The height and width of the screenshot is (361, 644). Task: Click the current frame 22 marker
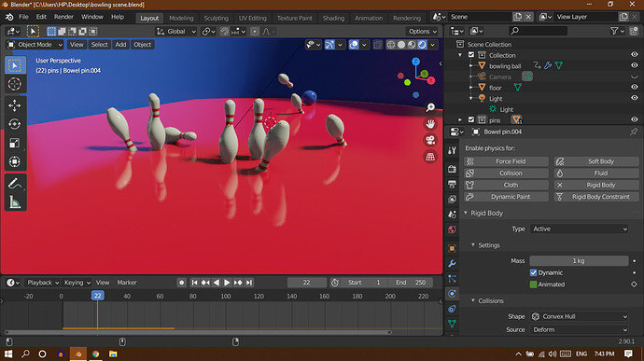(x=97, y=296)
